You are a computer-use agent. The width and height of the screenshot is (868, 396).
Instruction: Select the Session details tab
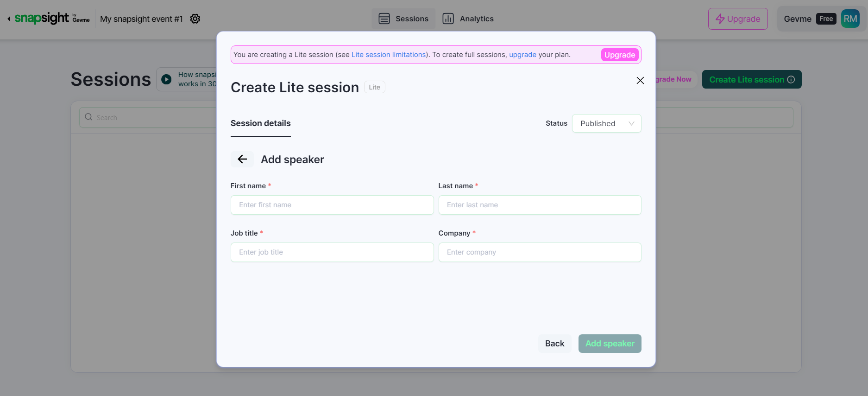point(260,123)
